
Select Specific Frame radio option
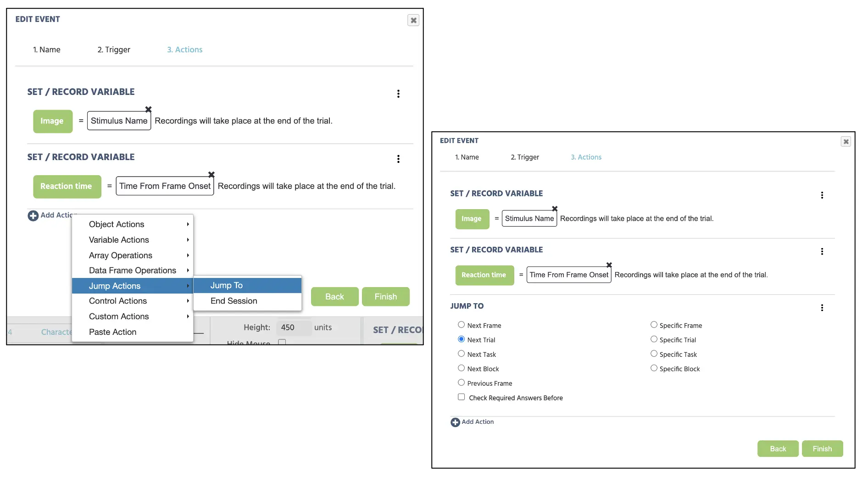point(654,325)
